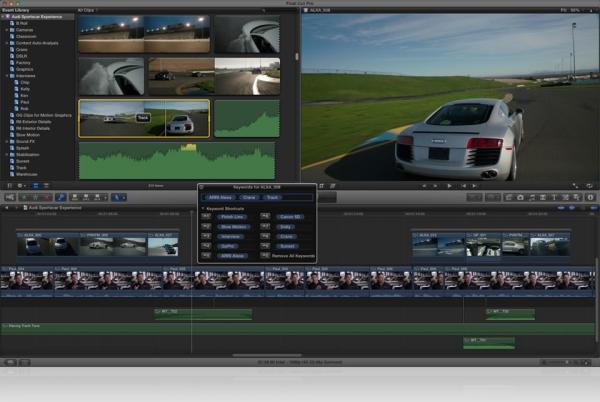The image size is (600, 402).
Task: Open viewer zoom Fit percentage menu
Action: point(570,10)
